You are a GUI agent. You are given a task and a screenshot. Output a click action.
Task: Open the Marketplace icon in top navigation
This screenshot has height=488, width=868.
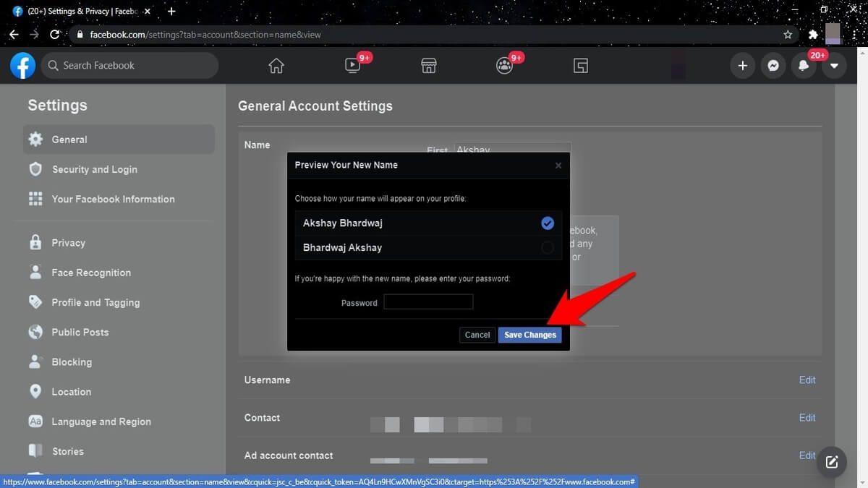pyautogui.click(x=429, y=66)
